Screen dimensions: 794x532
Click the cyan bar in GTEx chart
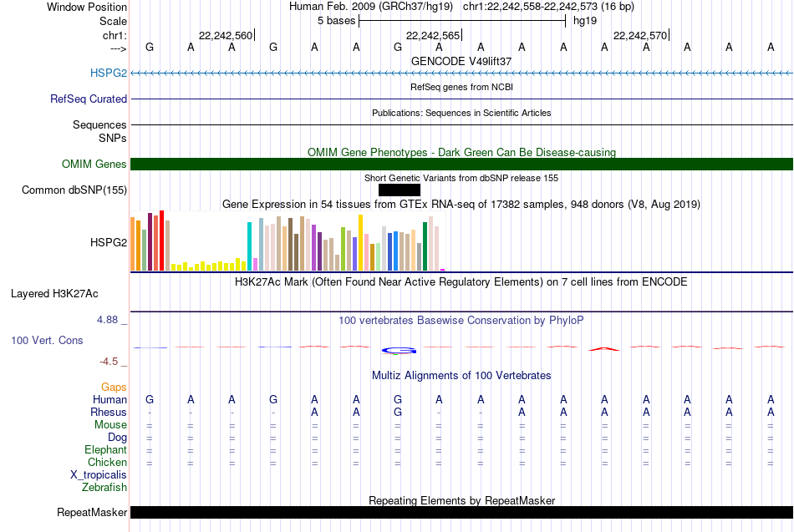(250, 246)
